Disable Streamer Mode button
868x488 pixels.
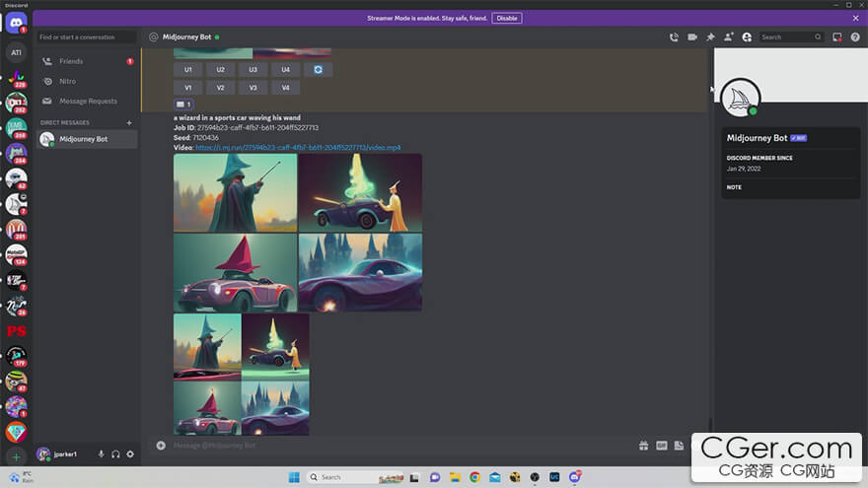pos(507,19)
